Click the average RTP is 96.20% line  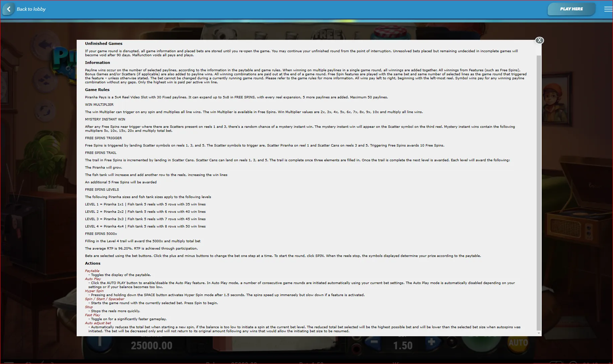click(141, 249)
